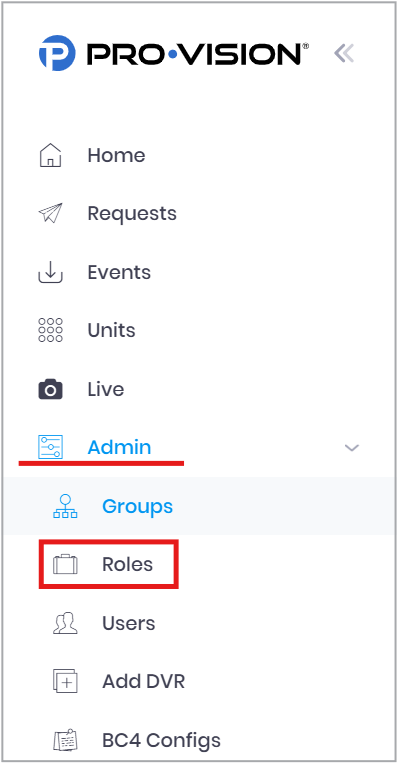Click the Roles briefcase icon
Viewport: 397px width, 763px height.
65,564
